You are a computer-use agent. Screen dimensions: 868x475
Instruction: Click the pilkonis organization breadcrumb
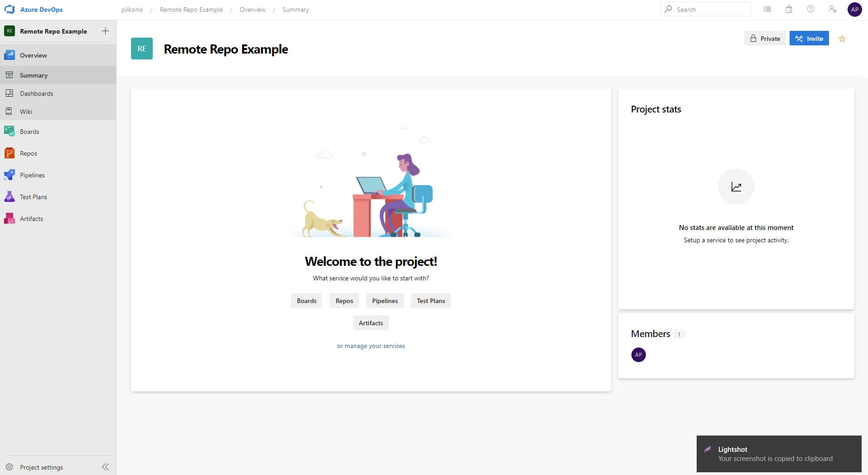132,10
